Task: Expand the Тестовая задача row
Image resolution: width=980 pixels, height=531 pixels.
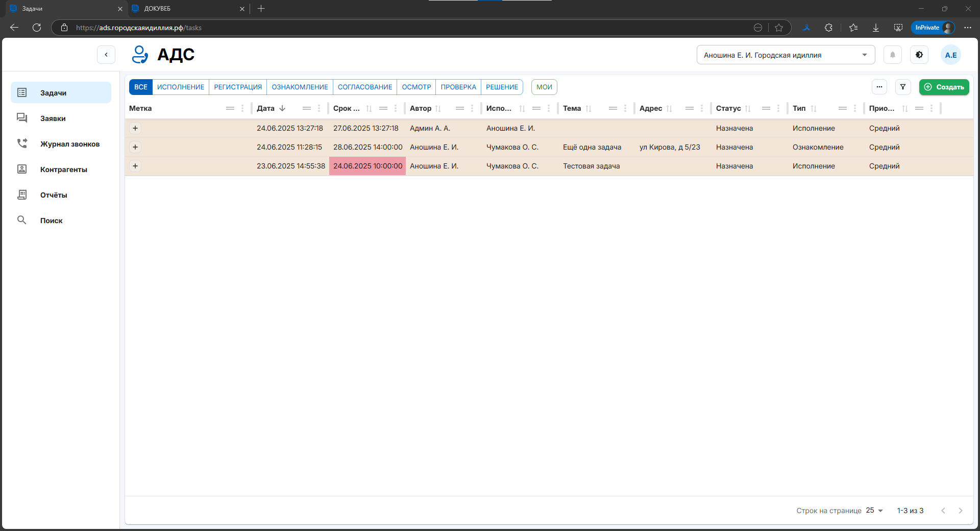Action: click(x=135, y=166)
